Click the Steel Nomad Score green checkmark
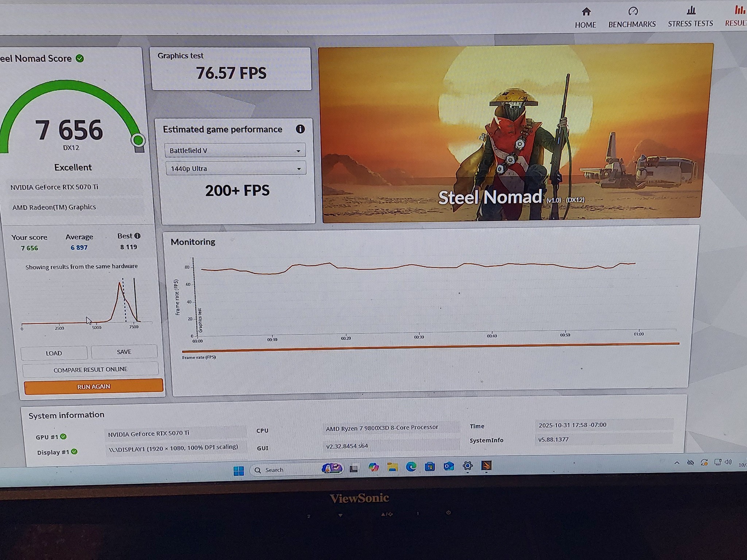This screenshot has width=747, height=560. pyautogui.click(x=80, y=58)
